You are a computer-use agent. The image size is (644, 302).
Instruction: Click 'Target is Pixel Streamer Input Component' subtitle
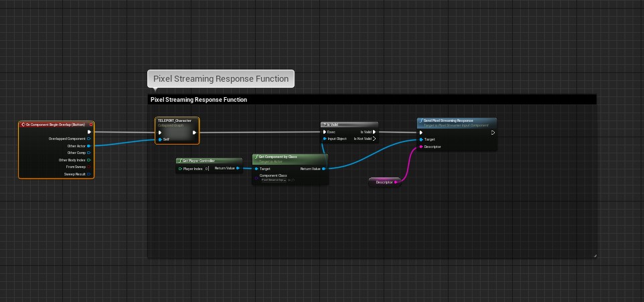[456, 125]
